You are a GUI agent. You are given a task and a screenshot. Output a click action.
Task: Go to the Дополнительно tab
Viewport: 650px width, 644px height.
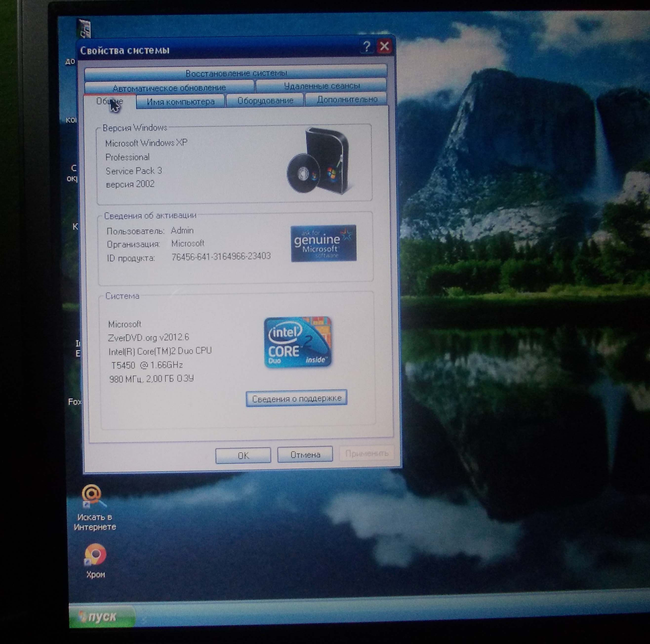tap(346, 100)
